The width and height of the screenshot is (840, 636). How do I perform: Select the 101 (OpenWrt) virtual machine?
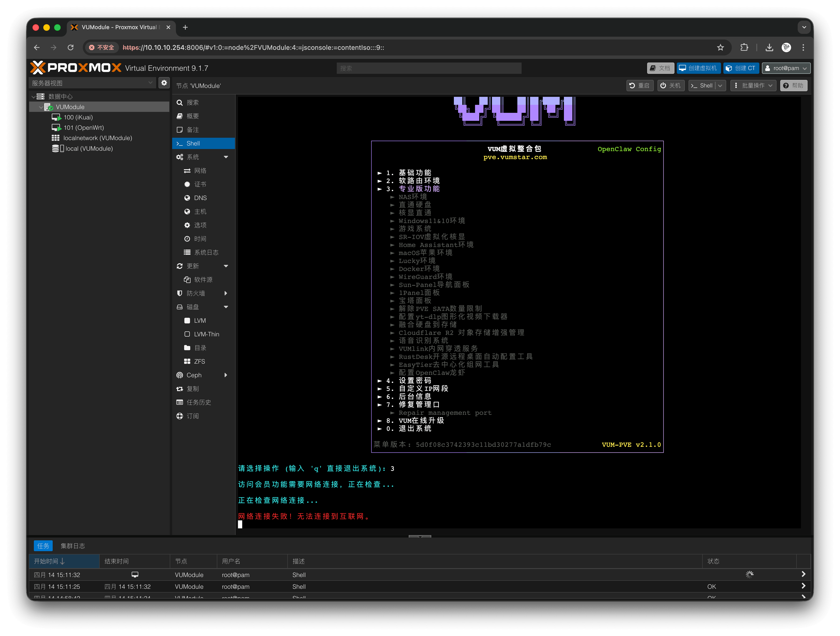[83, 127]
